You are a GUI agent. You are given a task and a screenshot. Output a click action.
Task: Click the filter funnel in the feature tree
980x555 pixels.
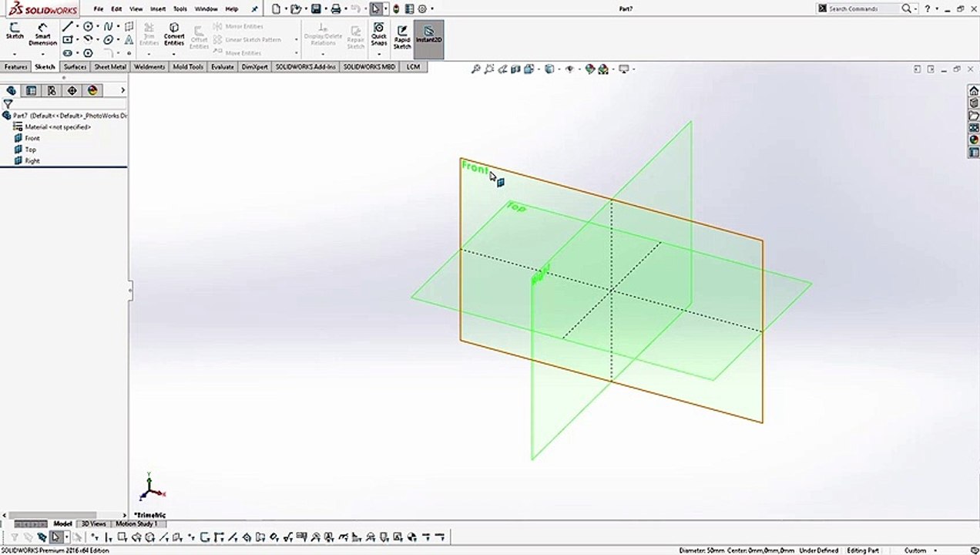coord(8,103)
